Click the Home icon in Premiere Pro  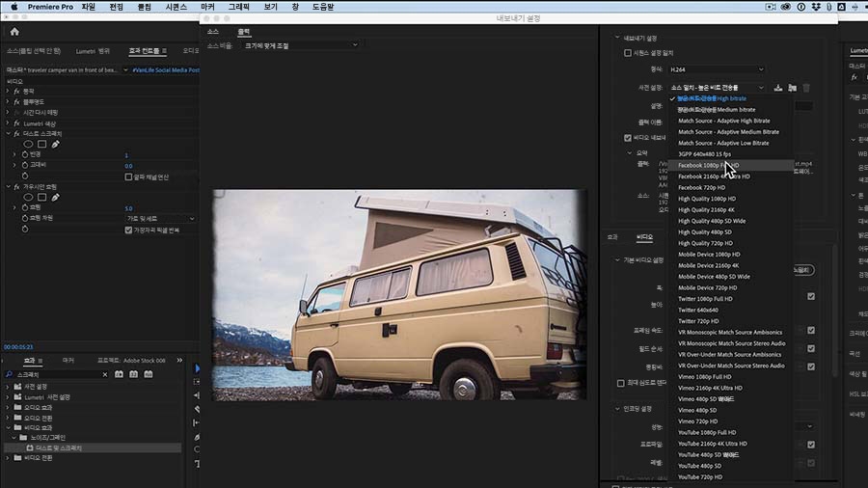tap(14, 32)
